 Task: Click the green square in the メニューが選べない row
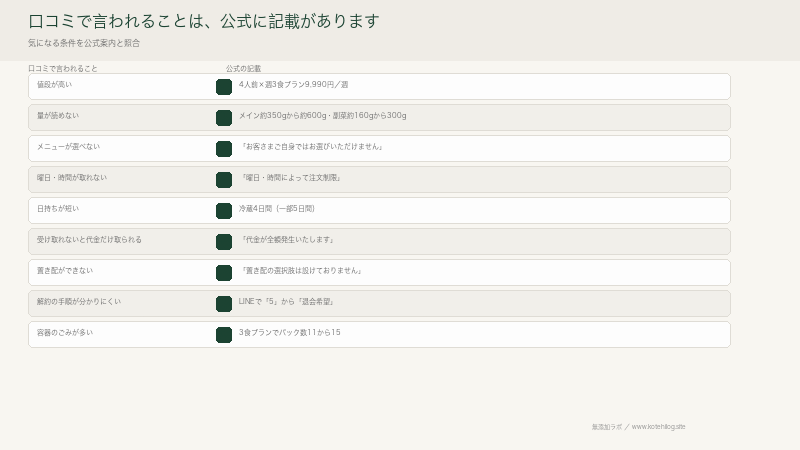[x=224, y=149]
